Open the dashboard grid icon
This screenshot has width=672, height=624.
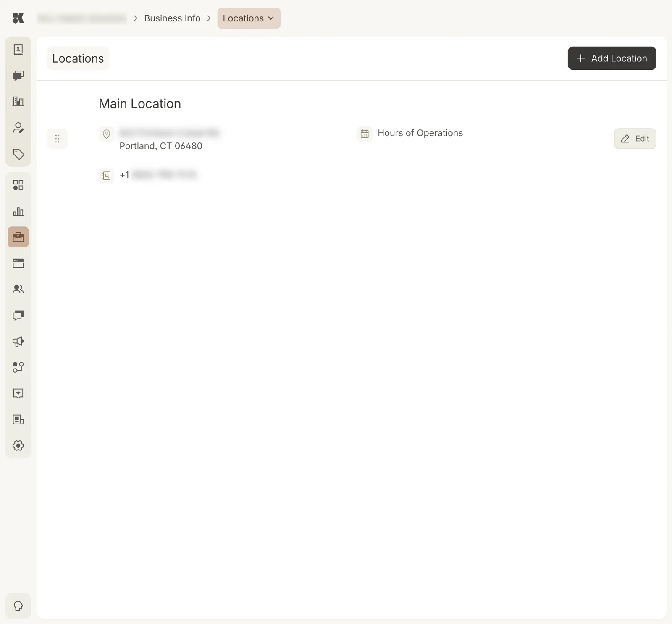(18, 185)
